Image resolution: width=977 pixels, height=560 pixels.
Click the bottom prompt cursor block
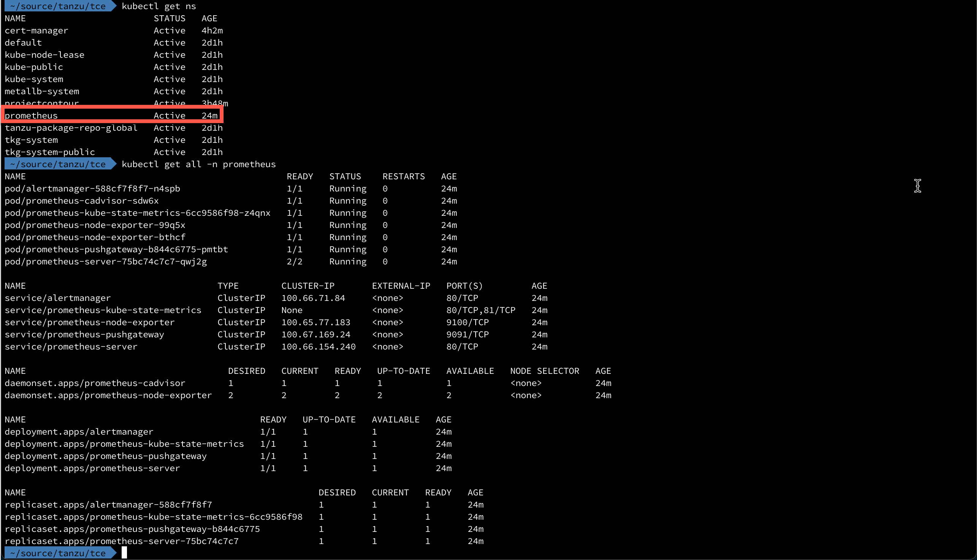coord(124,553)
